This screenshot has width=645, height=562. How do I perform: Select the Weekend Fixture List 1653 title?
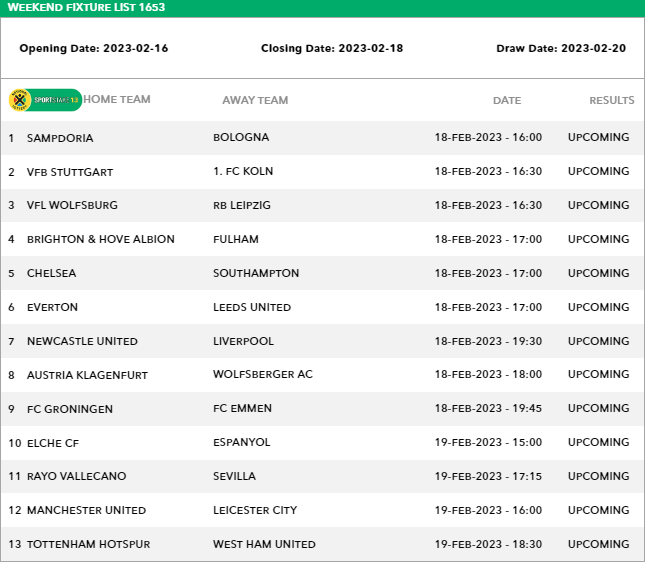coord(87,8)
